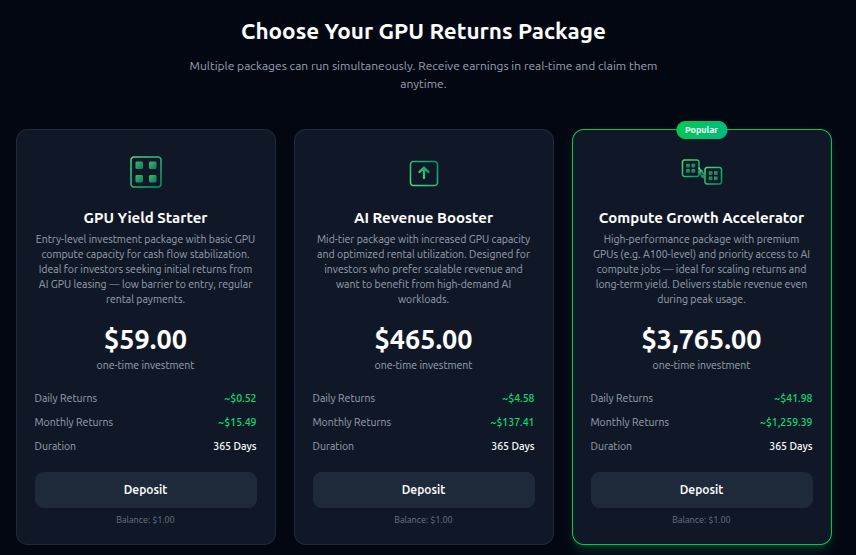Image resolution: width=856 pixels, height=555 pixels.
Task: Select the Compute Growth Accelerator title
Action: (702, 217)
